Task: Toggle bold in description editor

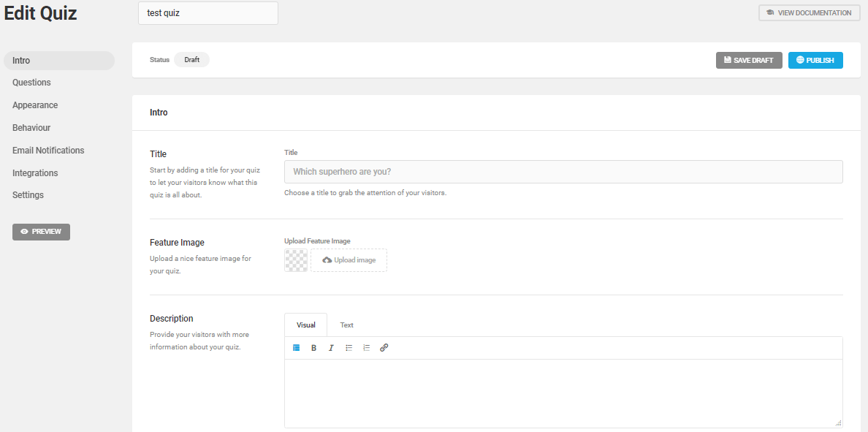Action: (314, 348)
